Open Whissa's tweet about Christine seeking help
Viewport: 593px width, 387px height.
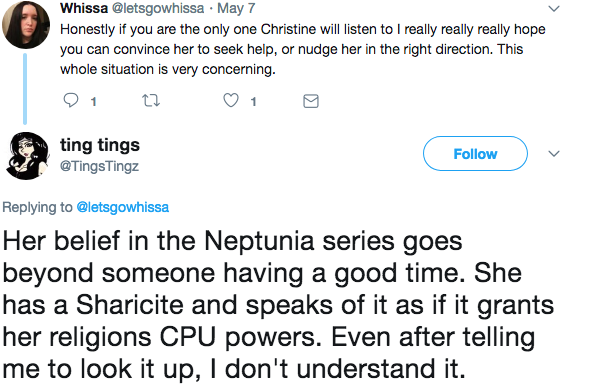[x=303, y=49]
